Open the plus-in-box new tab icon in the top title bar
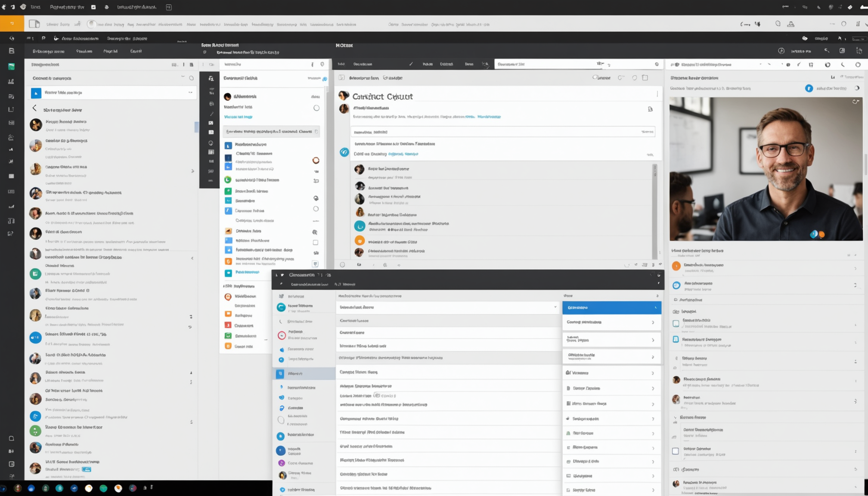 [x=169, y=7]
